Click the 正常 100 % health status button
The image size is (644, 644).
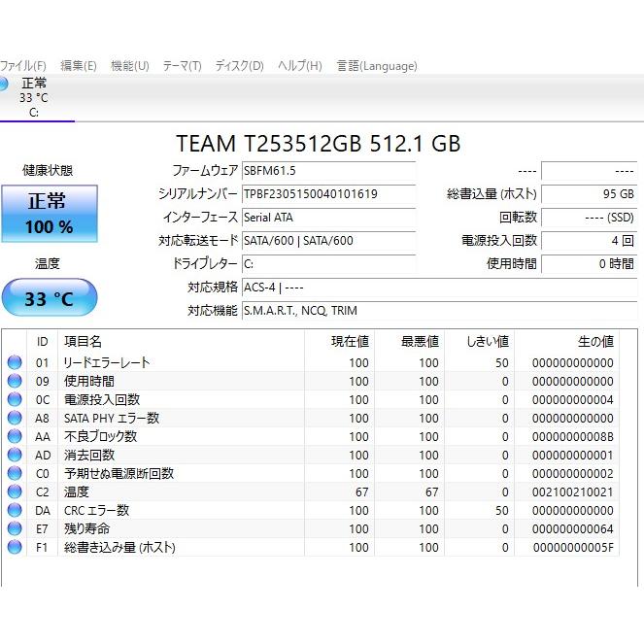tap(50, 214)
